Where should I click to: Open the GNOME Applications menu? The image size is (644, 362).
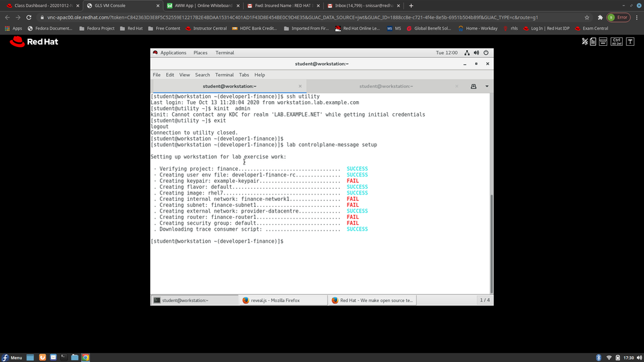(170, 53)
